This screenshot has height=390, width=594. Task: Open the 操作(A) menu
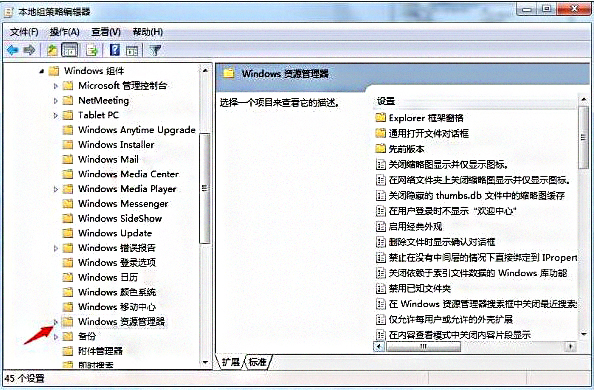click(64, 32)
